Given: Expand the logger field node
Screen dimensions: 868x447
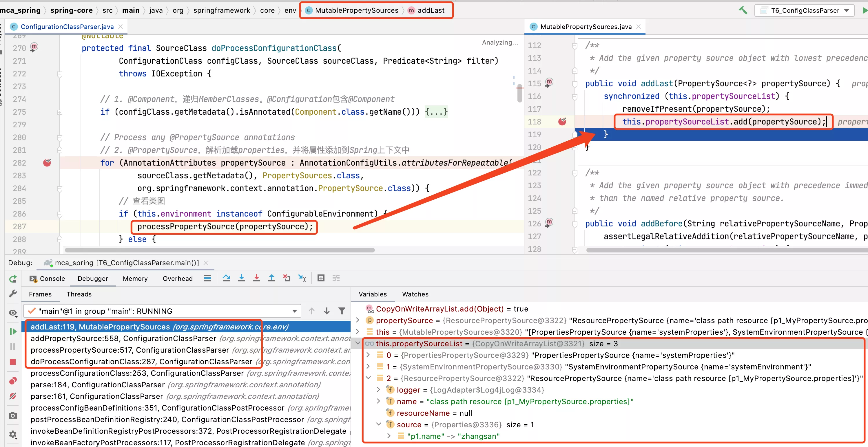Looking at the screenshot, I should click(x=378, y=390).
